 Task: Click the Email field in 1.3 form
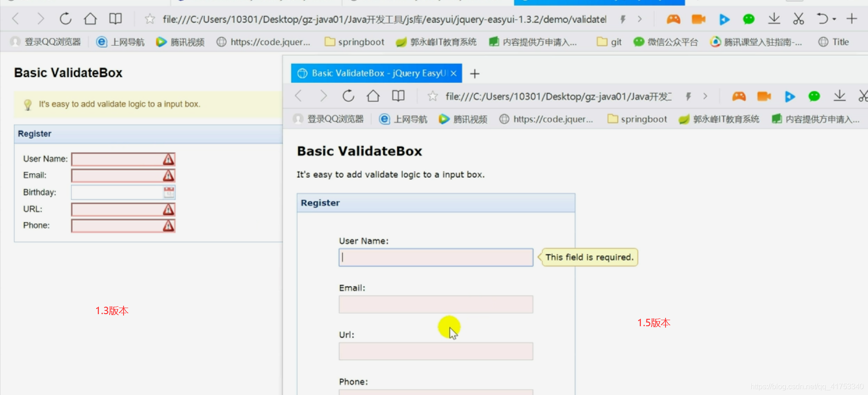coord(123,176)
